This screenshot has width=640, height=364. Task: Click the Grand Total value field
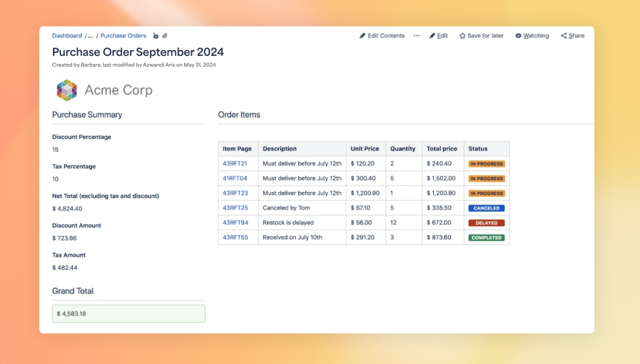click(129, 314)
